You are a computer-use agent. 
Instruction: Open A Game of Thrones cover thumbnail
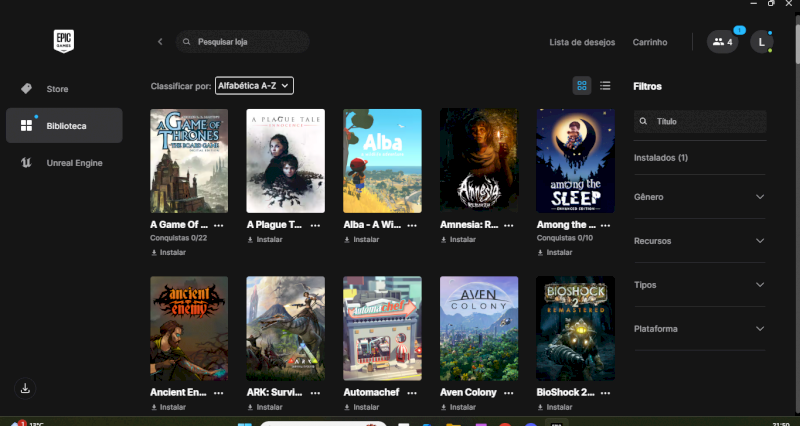click(x=189, y=161)
